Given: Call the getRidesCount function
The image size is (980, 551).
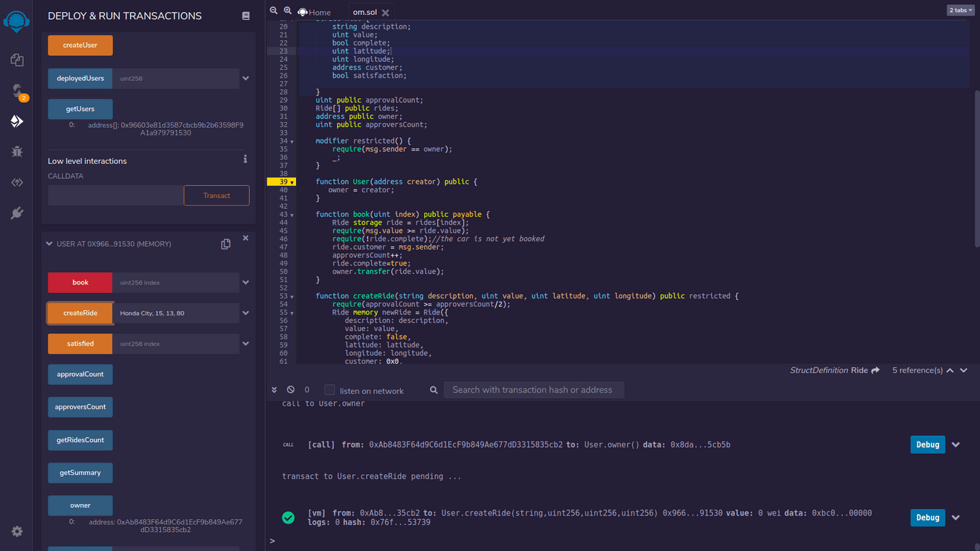Looking at the screenshot, I should [80, 440].
